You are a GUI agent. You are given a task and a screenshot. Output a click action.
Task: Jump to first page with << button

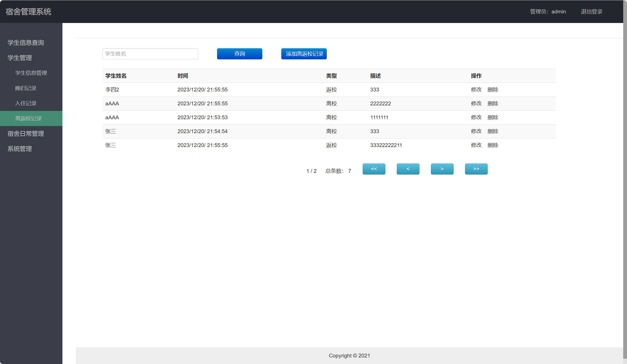[x=374, y=169]
